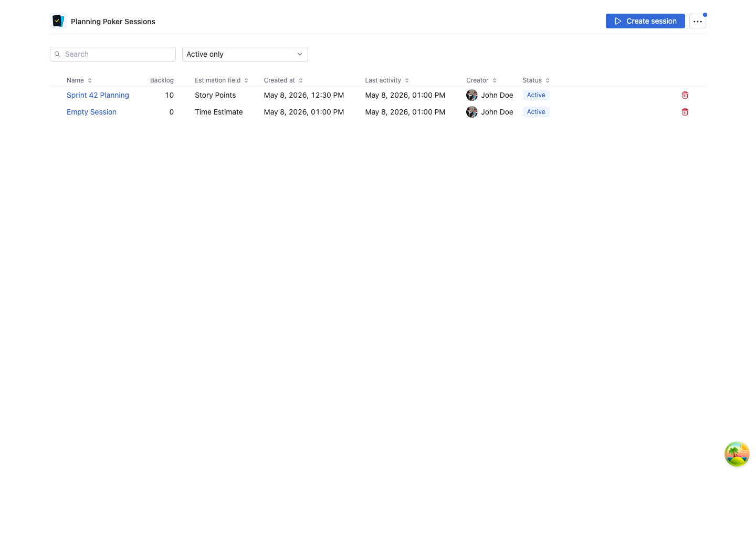
Task: Click the floating palm tree island icon
Action: pyautogui.click(x=737, y=454)
